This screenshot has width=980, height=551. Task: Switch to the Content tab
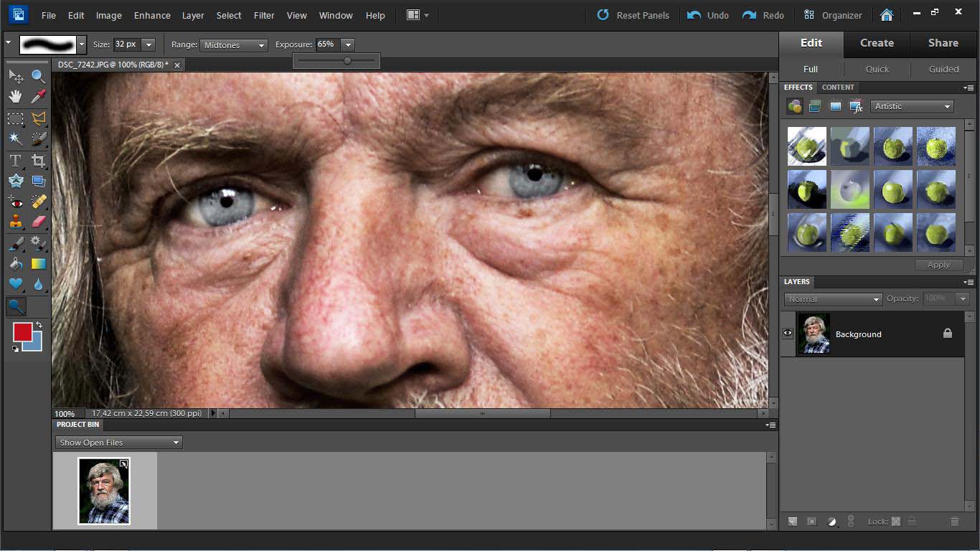[x=837, y=88]
